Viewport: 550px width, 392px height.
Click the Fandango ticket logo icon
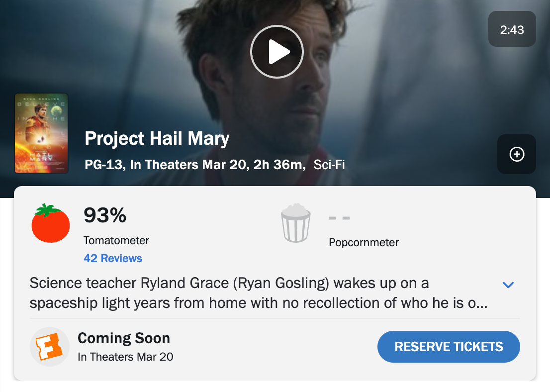pos(50,346)
